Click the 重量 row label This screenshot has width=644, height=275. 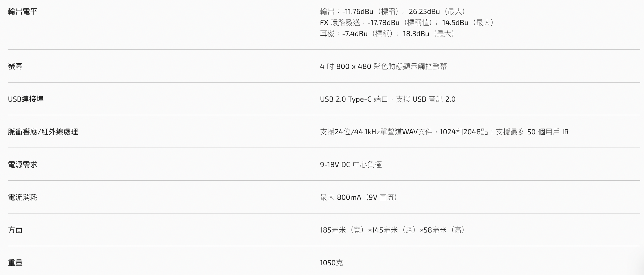pos(15,263)
